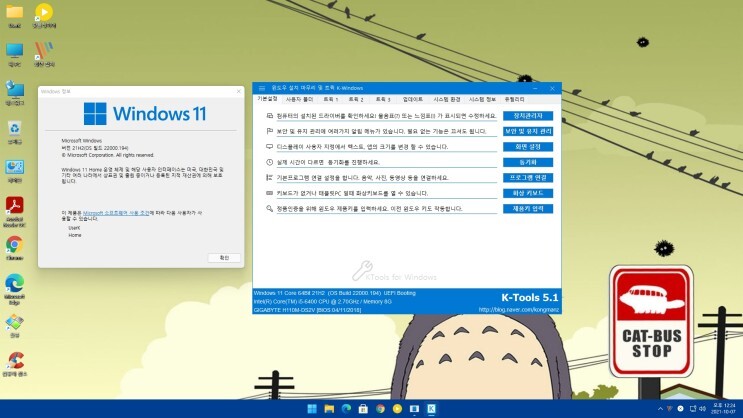This screenshot has height=418, width=743.
Task: Select the Acrobat Reader DC desktop icon
Action: [x=15, y=212]
